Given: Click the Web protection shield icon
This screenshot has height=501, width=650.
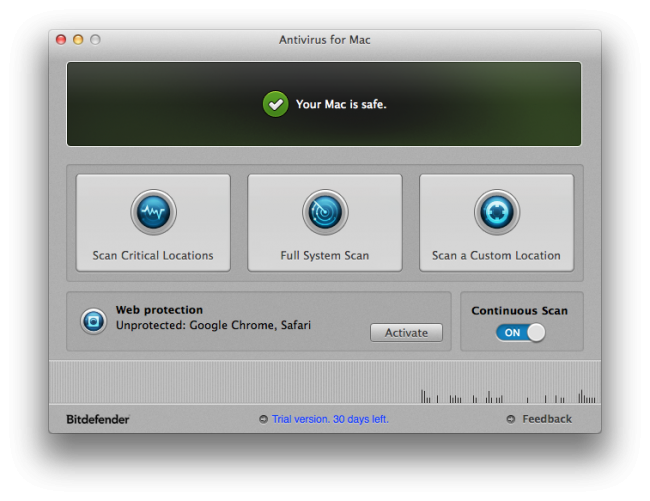Looking at the screenshot, I should pyautogui.click(x=93, y=321).
